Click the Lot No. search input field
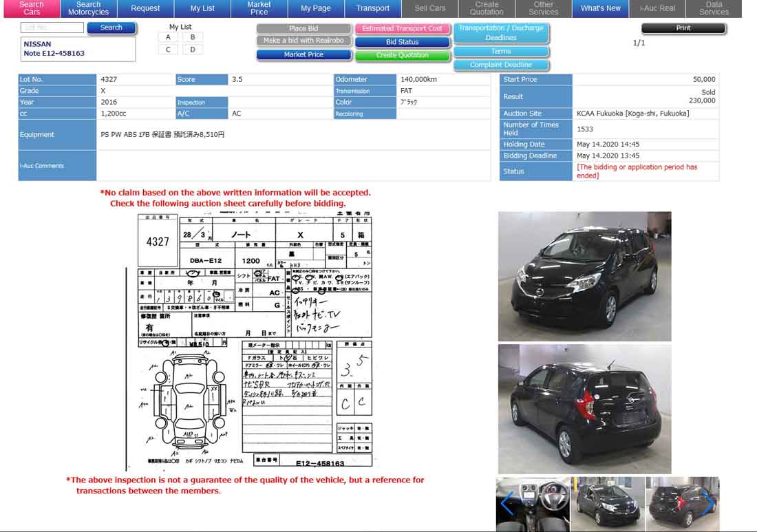This screenshot has height=532, width=757. click(52, 28)
